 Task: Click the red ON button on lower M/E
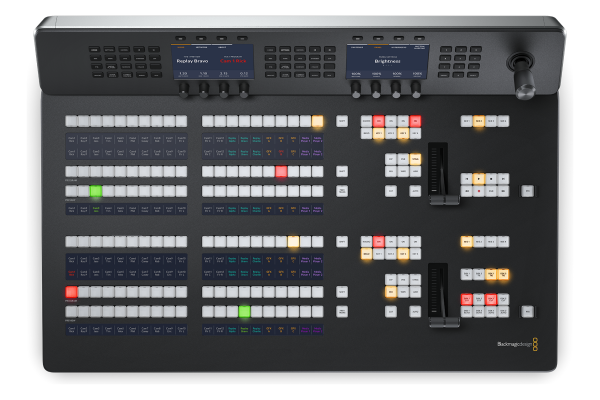point(378,242)
